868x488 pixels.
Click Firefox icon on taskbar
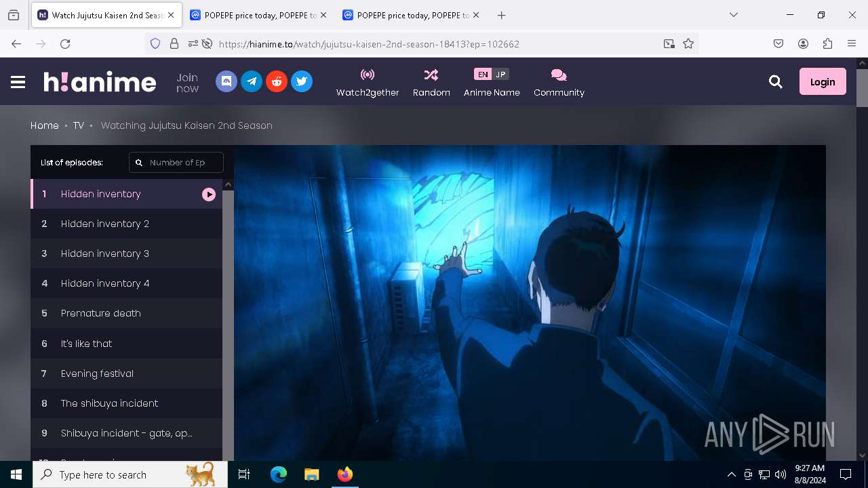(x=344, y=474)
